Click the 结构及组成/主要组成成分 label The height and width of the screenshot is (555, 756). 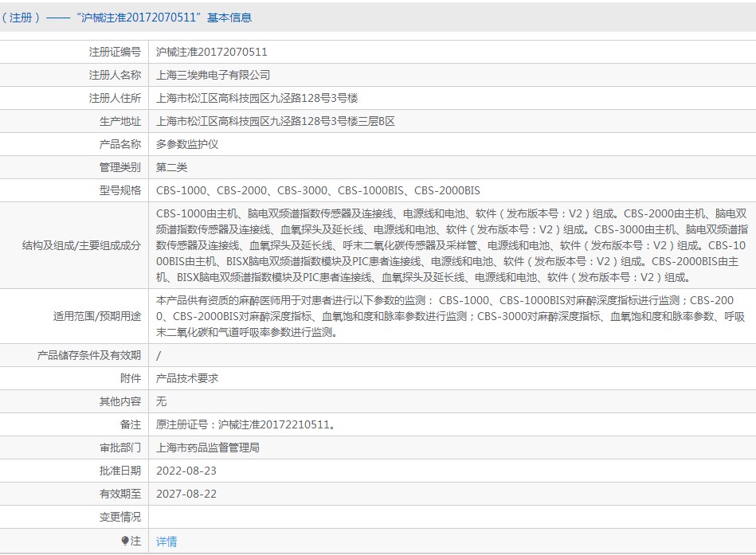[x=81, y=246]
